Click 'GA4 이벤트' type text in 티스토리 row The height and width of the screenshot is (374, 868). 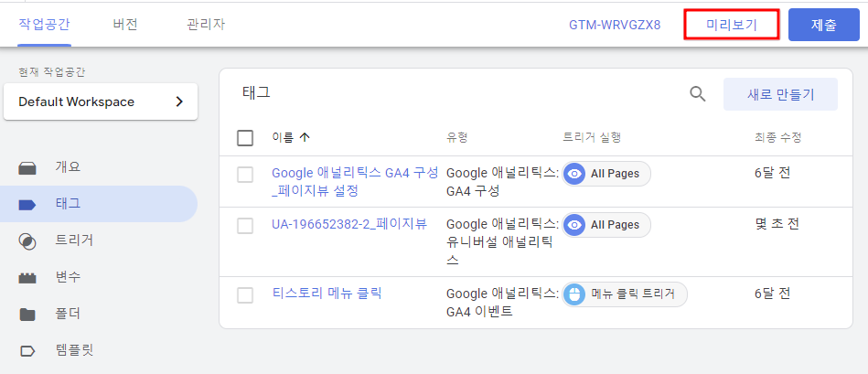click(479, 312)
